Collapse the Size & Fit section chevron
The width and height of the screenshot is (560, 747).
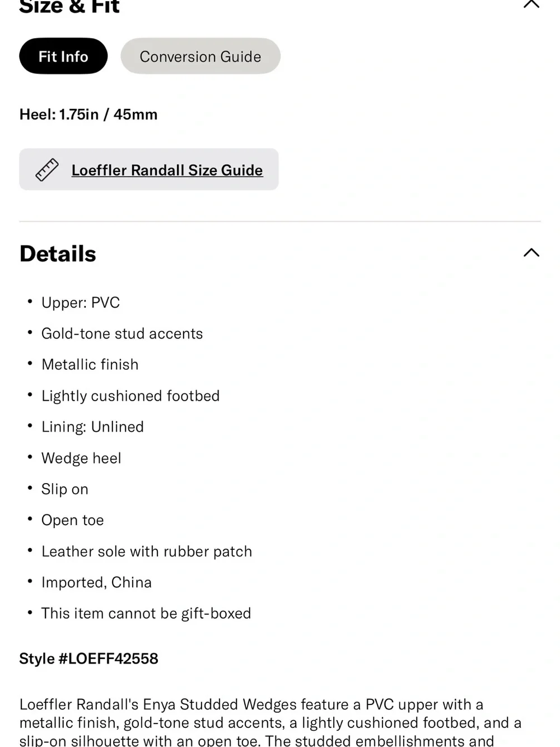pyautogui.click(x=531, y=4)
